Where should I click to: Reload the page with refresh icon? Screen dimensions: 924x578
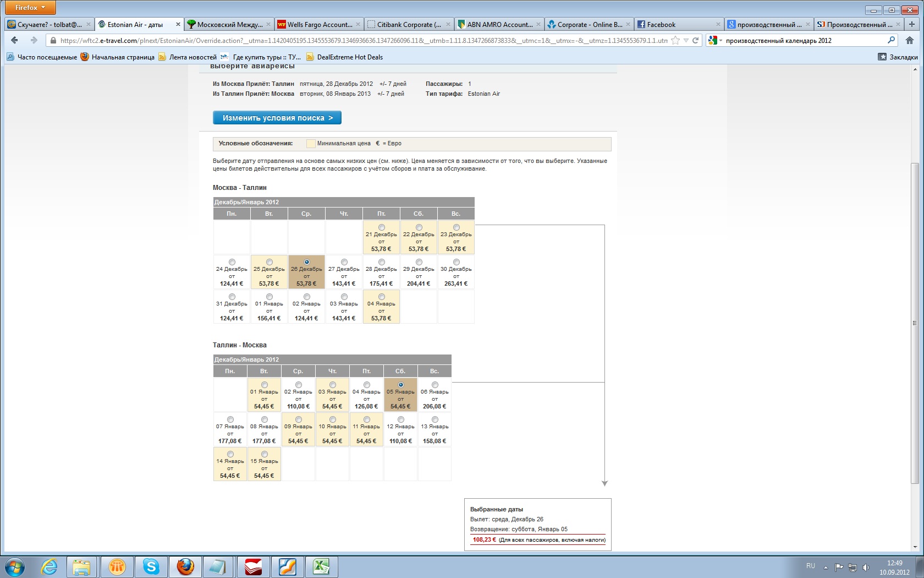click(695, 40)
